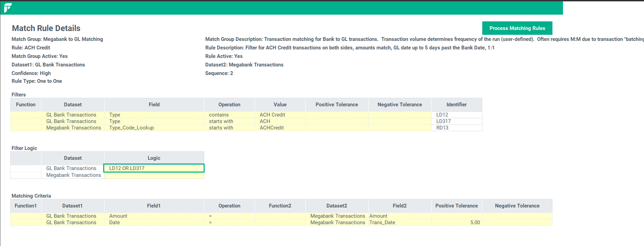The height and width of the screenshot is (246, 644).
Task: Click Dataset1: GL Bank Transactions label
Action: (48, 65)
